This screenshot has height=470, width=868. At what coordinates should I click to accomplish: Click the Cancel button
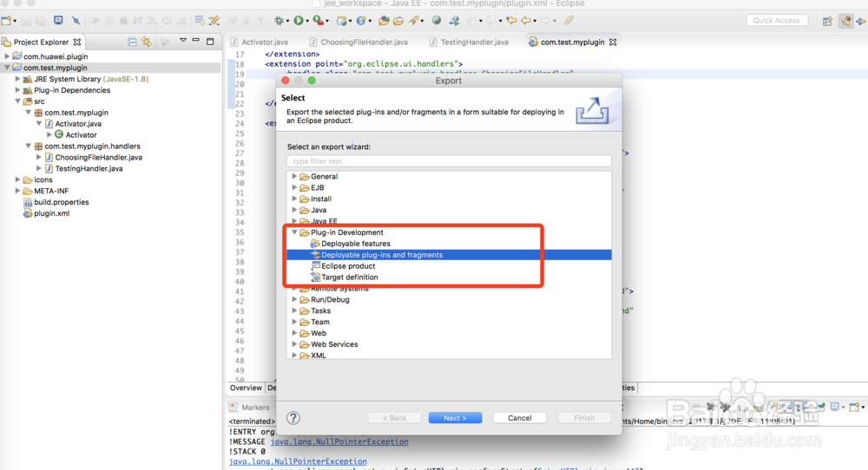pyautogui.click(x=520, y=418)
